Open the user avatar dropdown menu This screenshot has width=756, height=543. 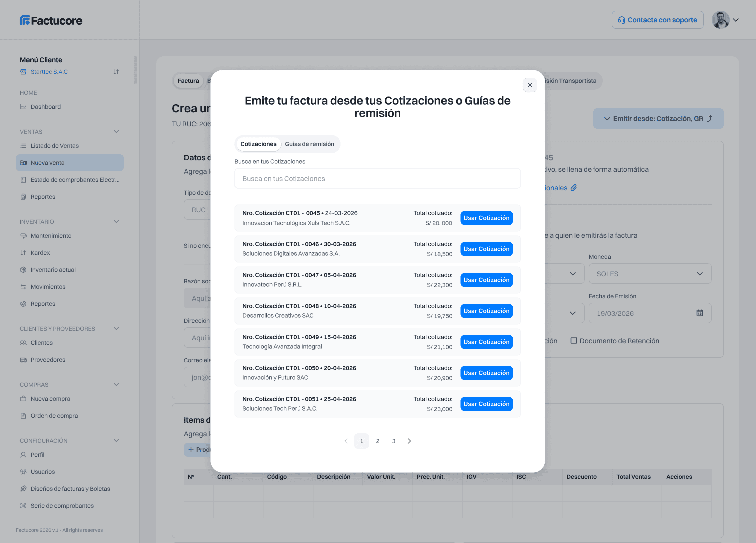pos(725,20)
